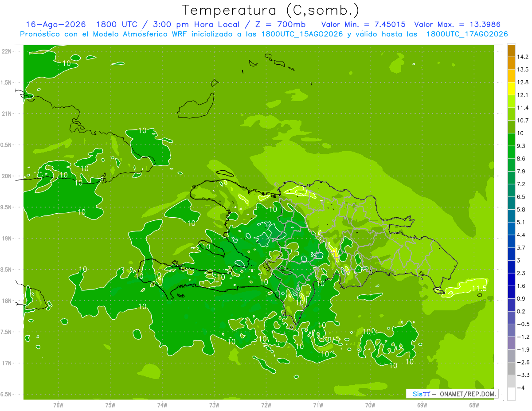The image size is (532, 411).
Task: Click the color bar label '-2.6'
Action: point(523,362)
